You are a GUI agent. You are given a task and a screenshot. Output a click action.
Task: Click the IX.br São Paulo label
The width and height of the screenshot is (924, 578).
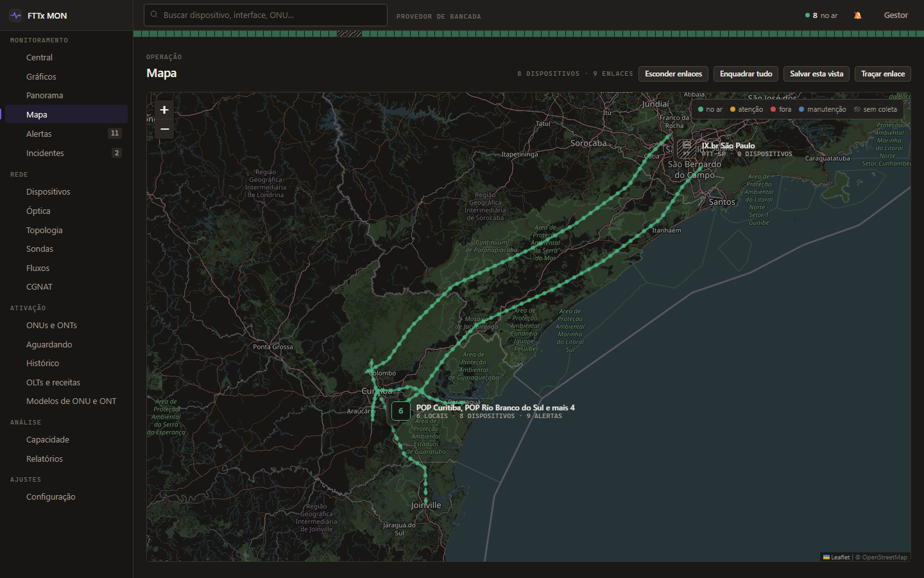point(728,146)
